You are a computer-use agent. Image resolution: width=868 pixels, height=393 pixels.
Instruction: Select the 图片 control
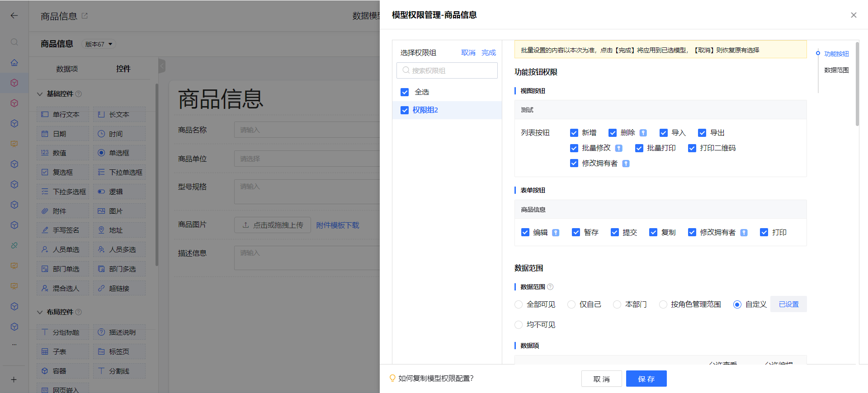coord(119,211)
